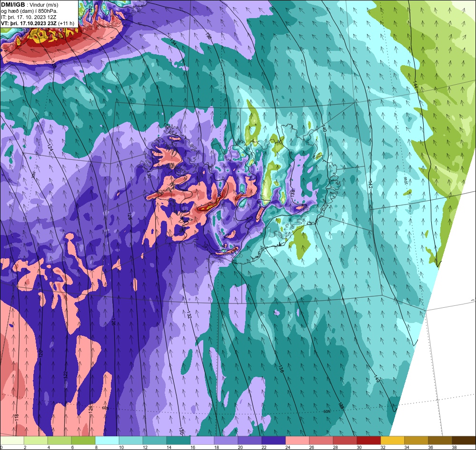Click the brown 36–38 m/s legend swatch
Viewport: 476px width, 450px height.
pos(440,440)
